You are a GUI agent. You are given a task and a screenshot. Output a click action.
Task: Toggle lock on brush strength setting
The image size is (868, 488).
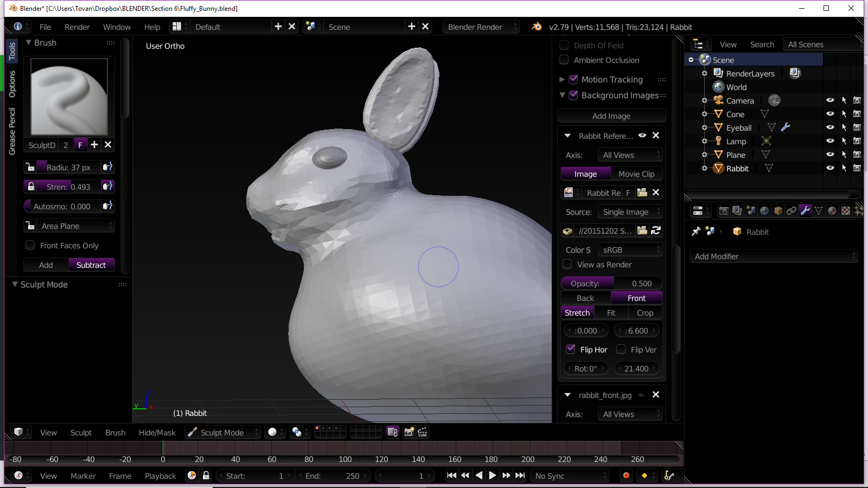tap(31, 187)
